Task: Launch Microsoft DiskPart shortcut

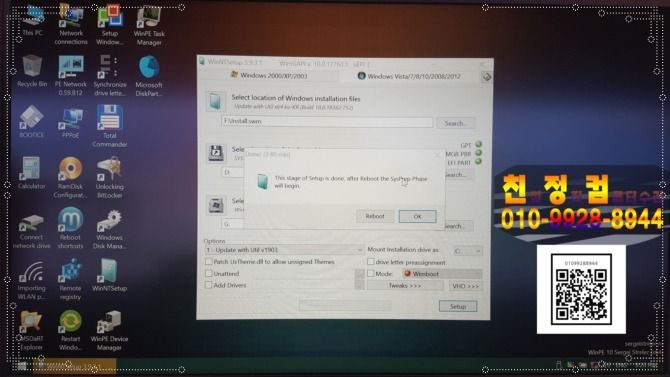Action: coord(149,76)
